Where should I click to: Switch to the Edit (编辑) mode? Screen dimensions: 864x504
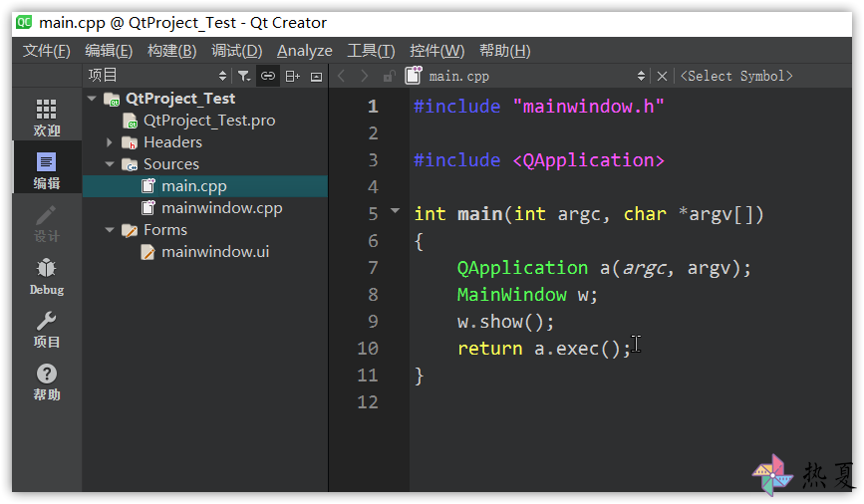click(x=46, y=169)
